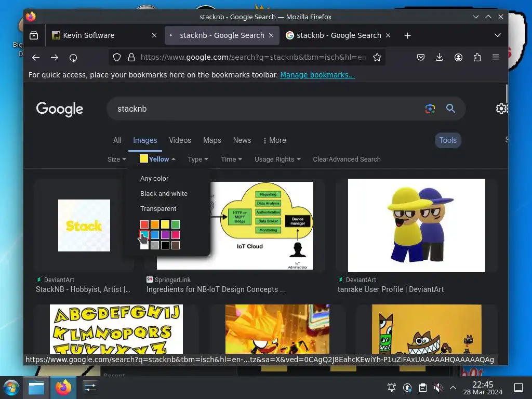
Task: Expand the Size filter dropdown
Action: 117,159
